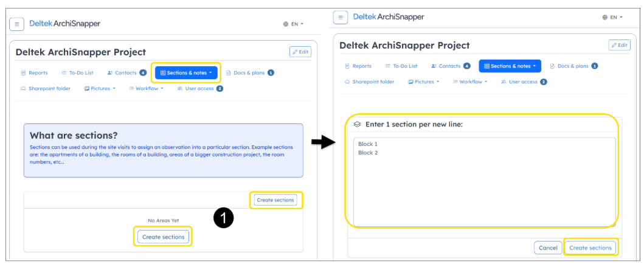Expand Sections & notes dropdown in right panel

[x=510, y=66]
